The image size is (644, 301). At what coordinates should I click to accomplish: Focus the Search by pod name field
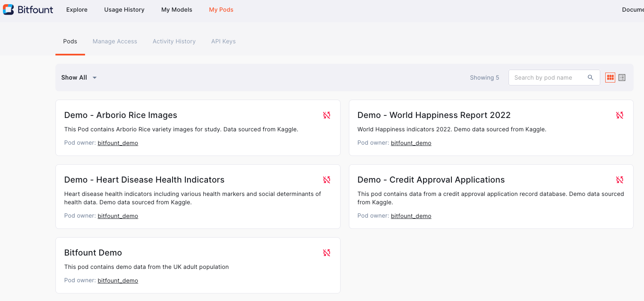pos(554,78)
